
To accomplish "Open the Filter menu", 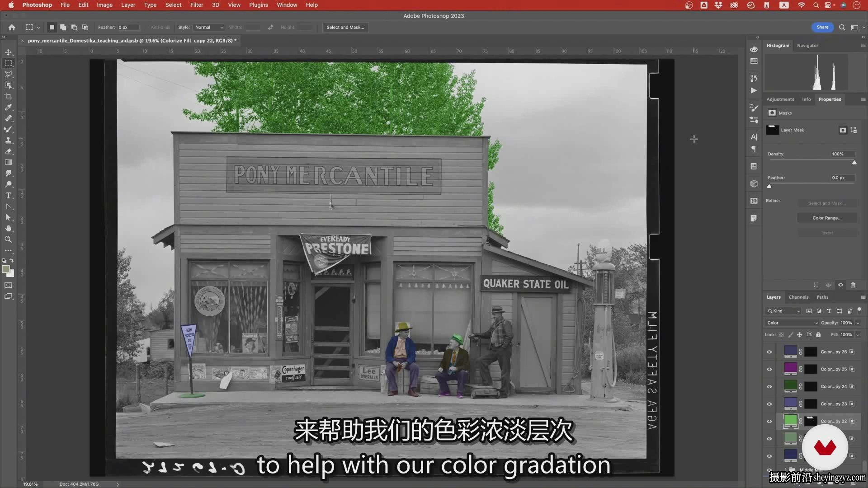I will pos(196,5).
